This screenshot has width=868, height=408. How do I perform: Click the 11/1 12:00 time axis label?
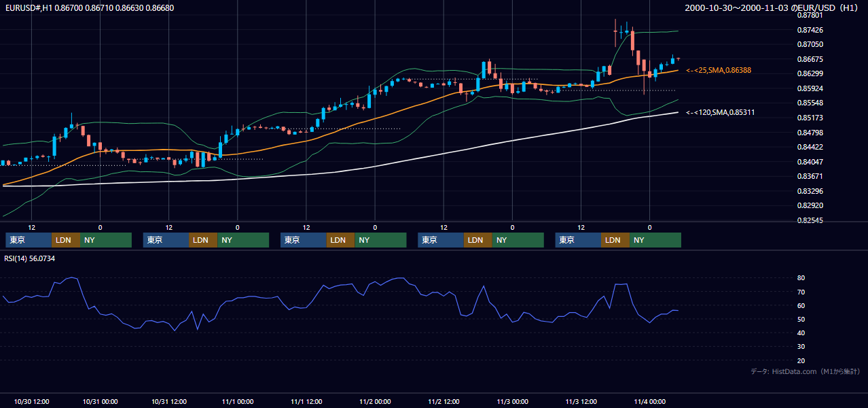tap(306, 401)
